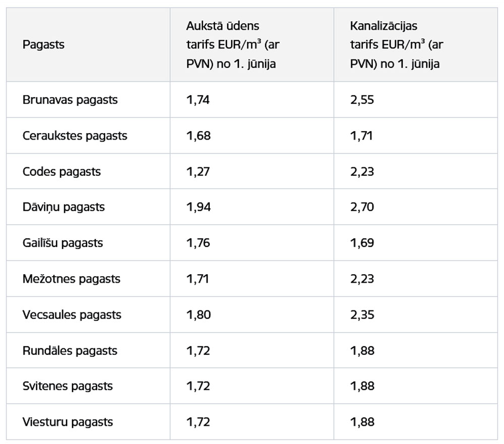Click the "Pagasts" column header

[43, 44]
